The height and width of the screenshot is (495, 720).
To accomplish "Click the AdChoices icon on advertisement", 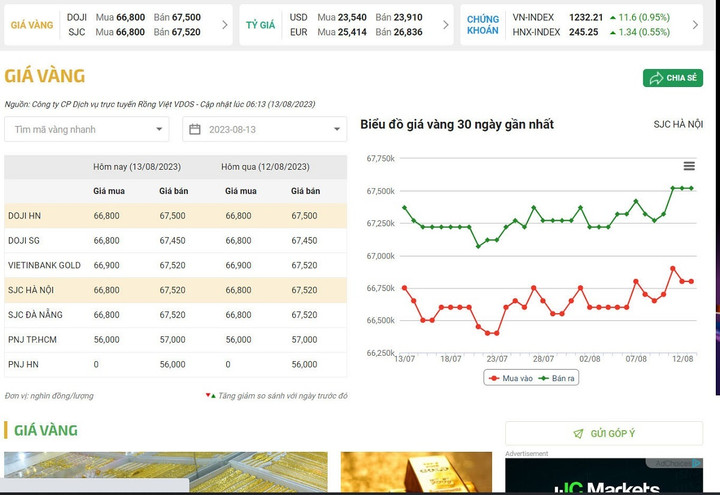I will tap(698, 463).
